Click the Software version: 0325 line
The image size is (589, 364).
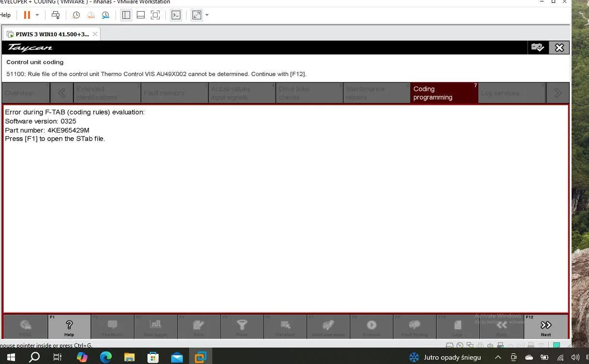pos(41,121)
